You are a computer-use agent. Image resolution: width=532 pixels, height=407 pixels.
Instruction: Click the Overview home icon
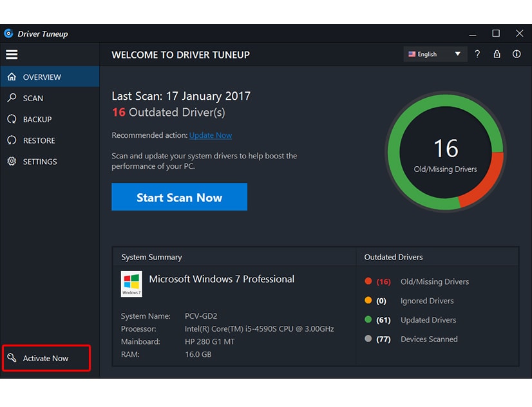(12, 77)
